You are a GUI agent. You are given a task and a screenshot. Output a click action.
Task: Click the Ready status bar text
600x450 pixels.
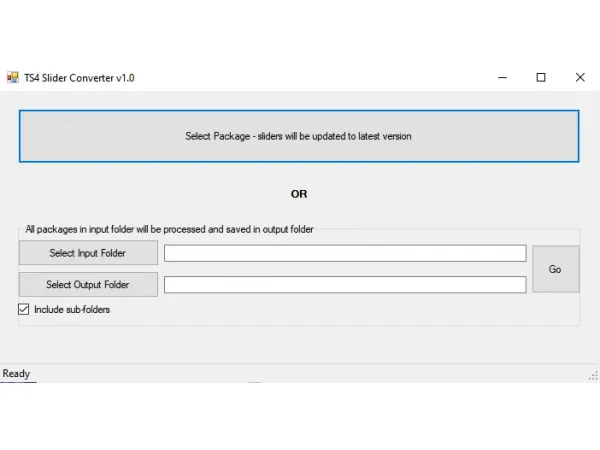(17, 374)
